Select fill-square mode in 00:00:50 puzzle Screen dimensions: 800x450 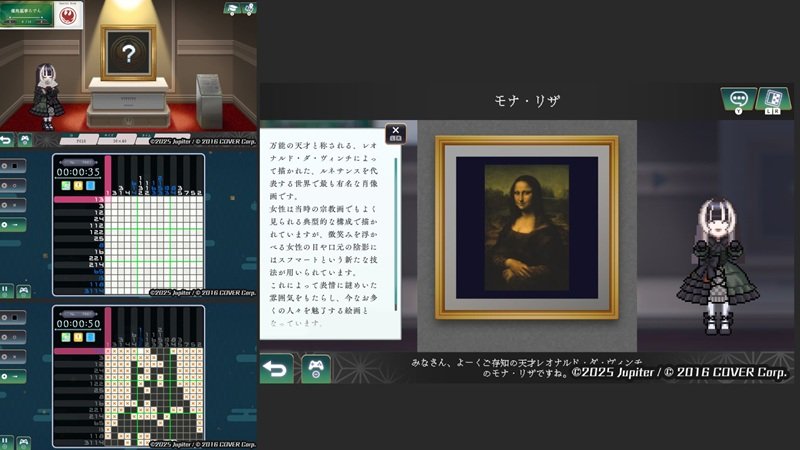12,317
